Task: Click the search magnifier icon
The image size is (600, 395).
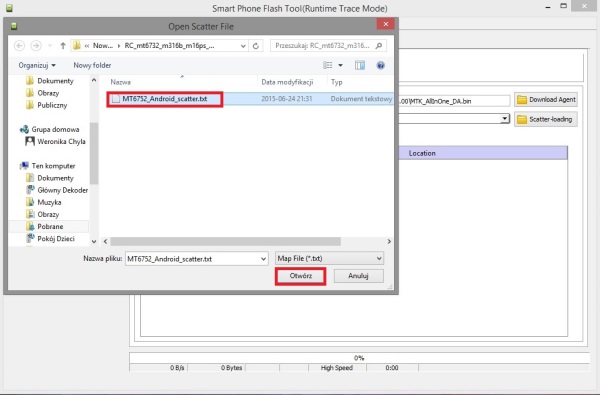Action: coord(379,46)
